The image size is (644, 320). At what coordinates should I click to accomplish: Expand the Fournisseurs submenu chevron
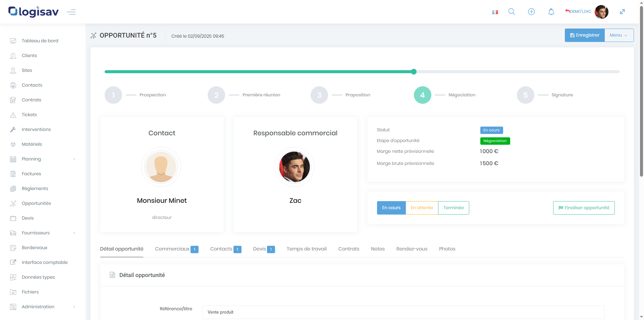click(74, 233)
